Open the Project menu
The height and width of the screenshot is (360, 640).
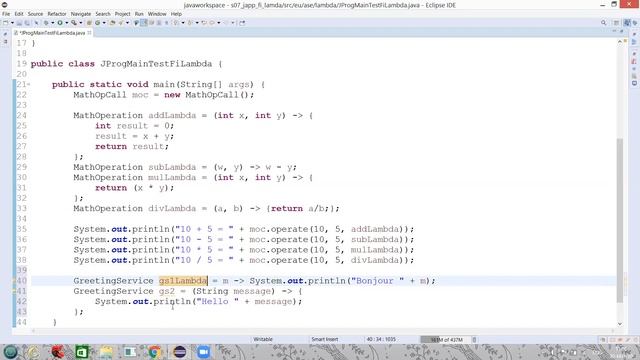(122, 14)
